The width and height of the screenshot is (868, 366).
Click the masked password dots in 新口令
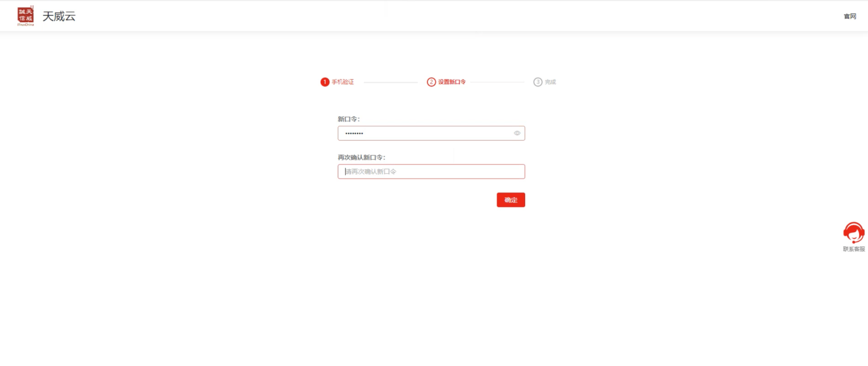(354, 134)
